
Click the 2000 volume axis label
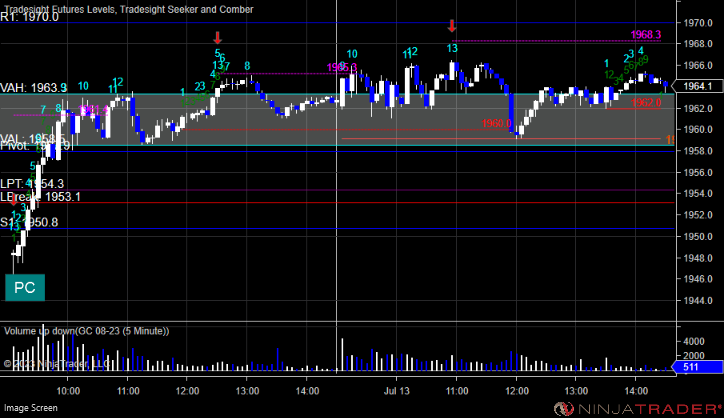(x=696, y=356)
